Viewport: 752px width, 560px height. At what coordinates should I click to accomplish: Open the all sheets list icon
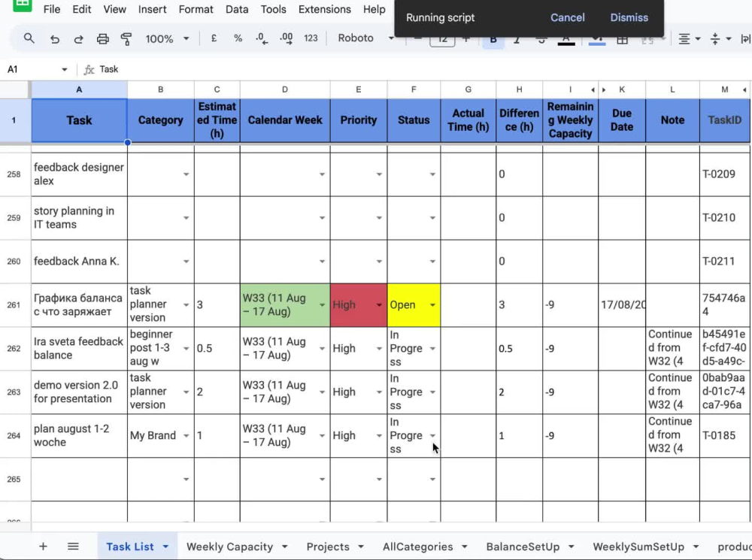pyautogui.click(x=73, y=546)
